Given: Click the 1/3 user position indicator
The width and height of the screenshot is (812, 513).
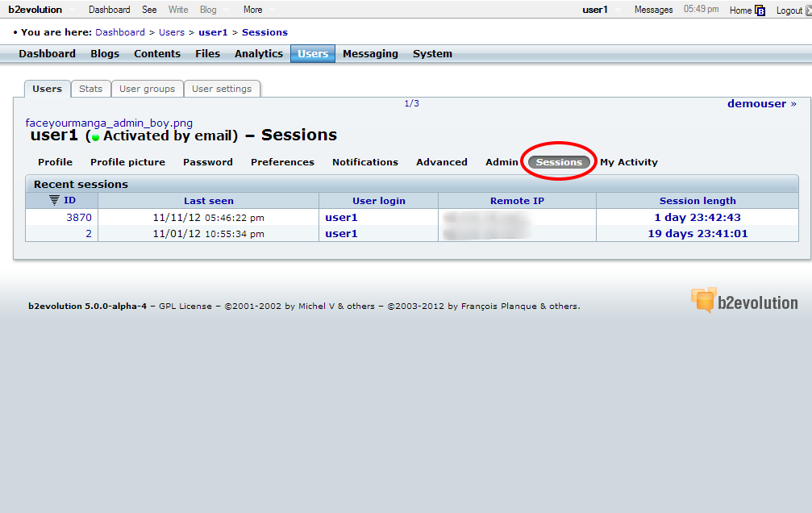Looking at the screenshot, I should [x=412, y=103].
